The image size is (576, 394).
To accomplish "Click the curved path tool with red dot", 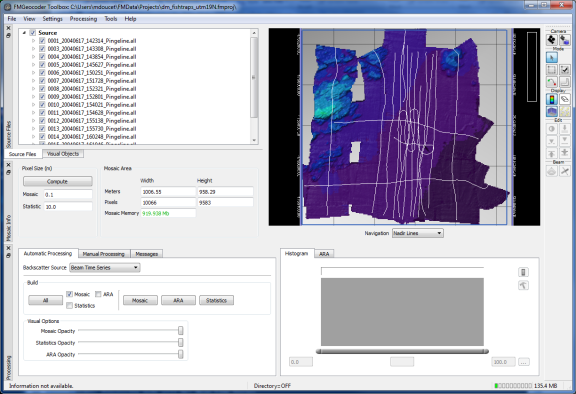I will pyautogui.click(x=551, y=82).
